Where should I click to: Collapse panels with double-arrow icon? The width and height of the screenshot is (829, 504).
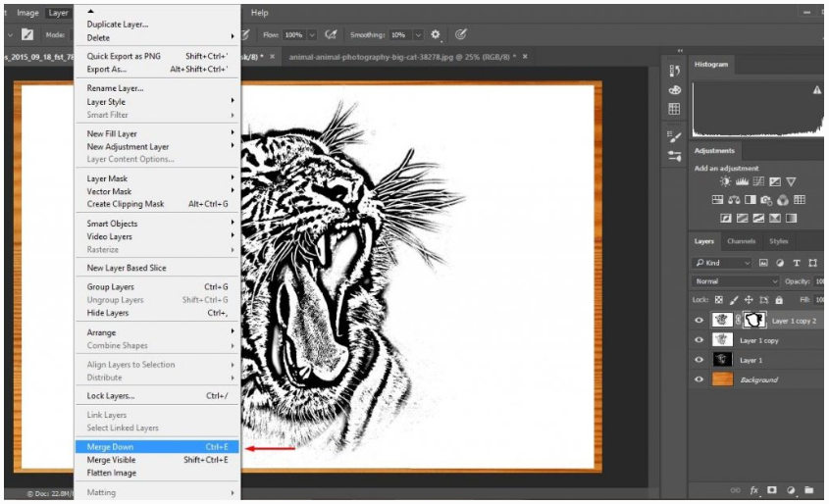(x=680, y=51)
